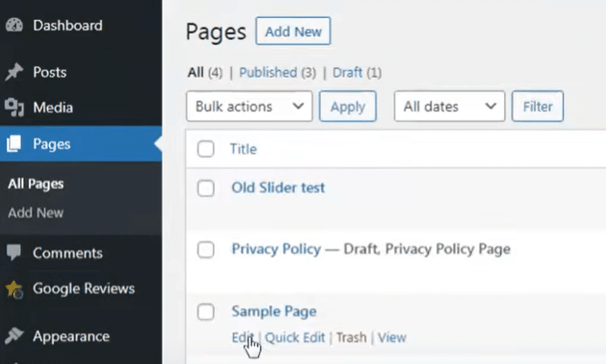This screenshot has height=364, width=606.
Task: Click Trash under Sample Page
Action: [351, 337]
